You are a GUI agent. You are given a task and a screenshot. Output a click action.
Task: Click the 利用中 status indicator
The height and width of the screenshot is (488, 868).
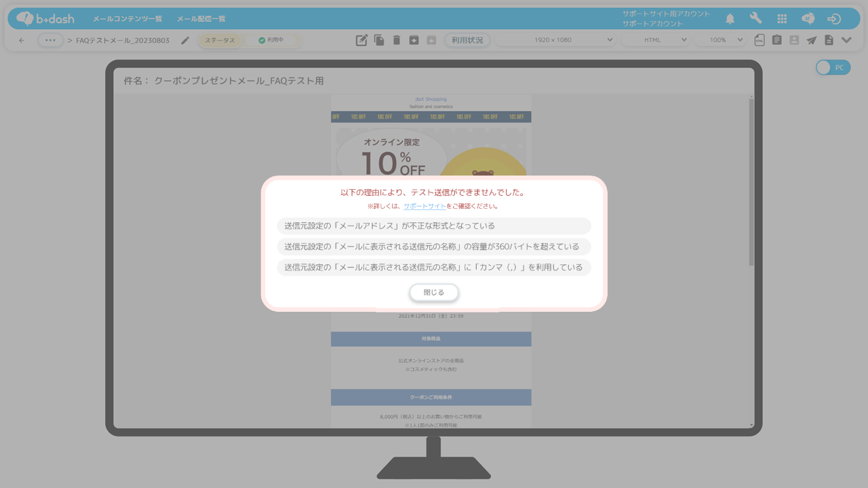click(271, 41)
